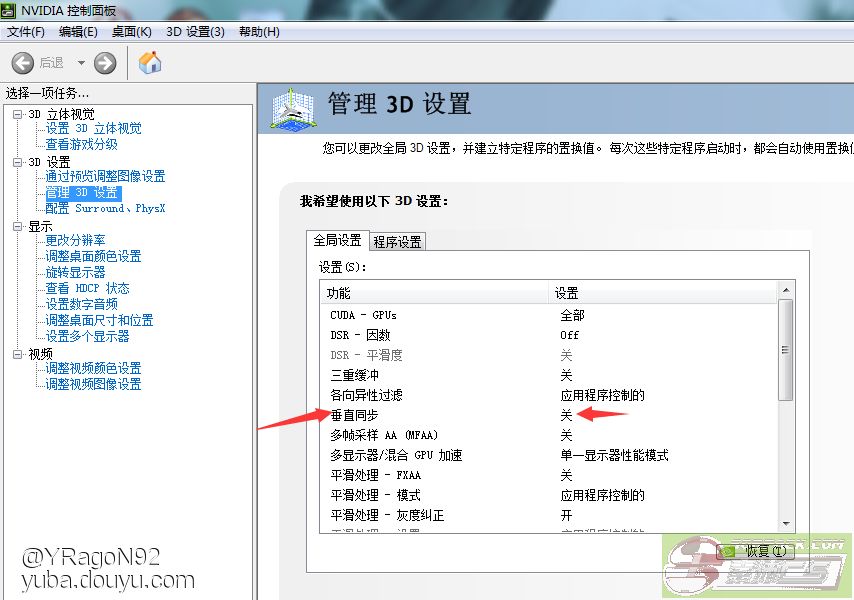Click the Home icon in toolbar
This screenshot has height=600, width=854.
(x=150, y=63)
